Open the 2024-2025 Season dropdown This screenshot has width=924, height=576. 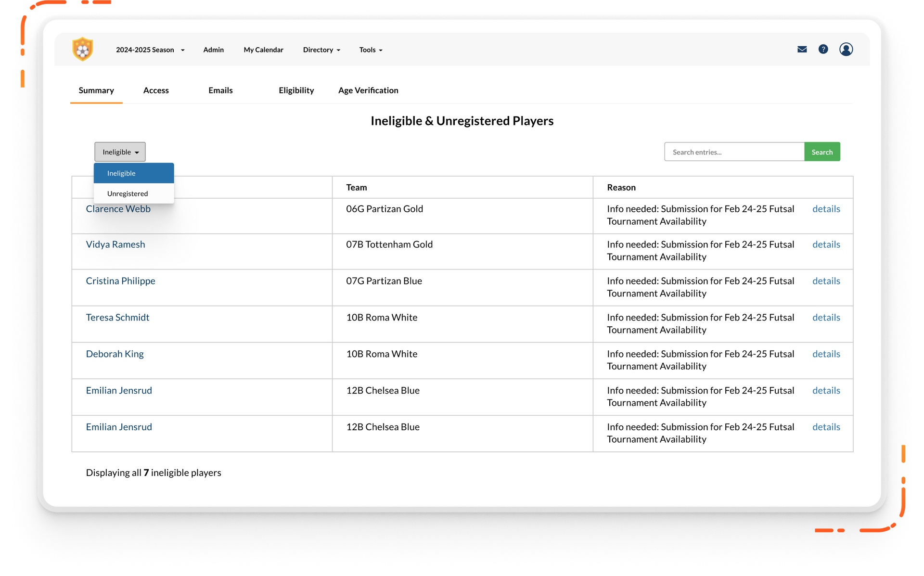(149, 50)
